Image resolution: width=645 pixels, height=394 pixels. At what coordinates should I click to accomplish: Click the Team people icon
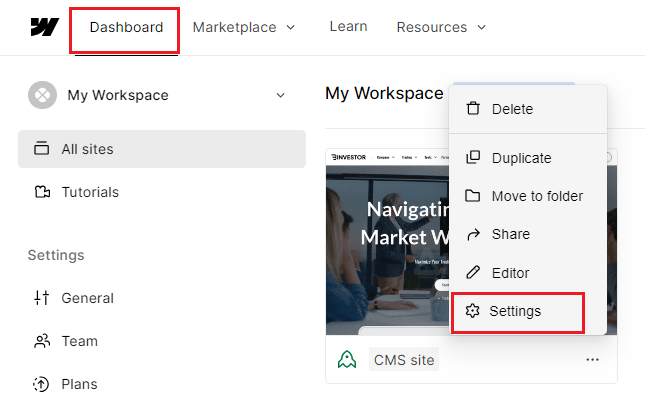42,341
